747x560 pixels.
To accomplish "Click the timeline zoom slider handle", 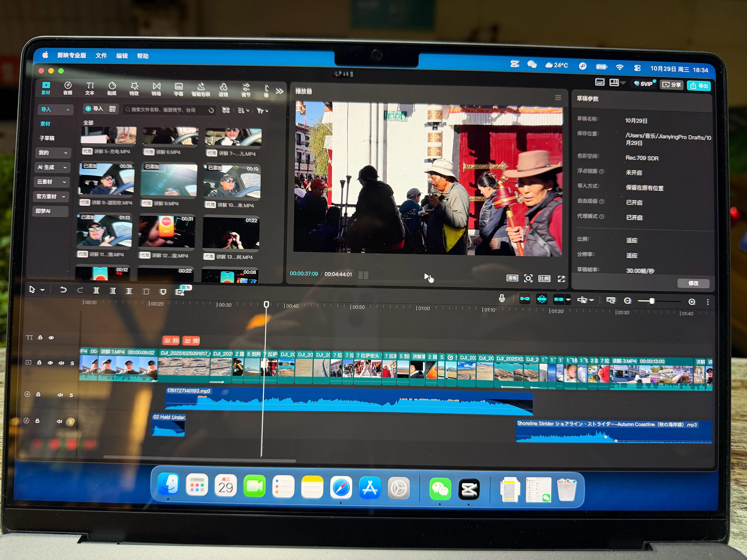I will [x=652, y=301].
